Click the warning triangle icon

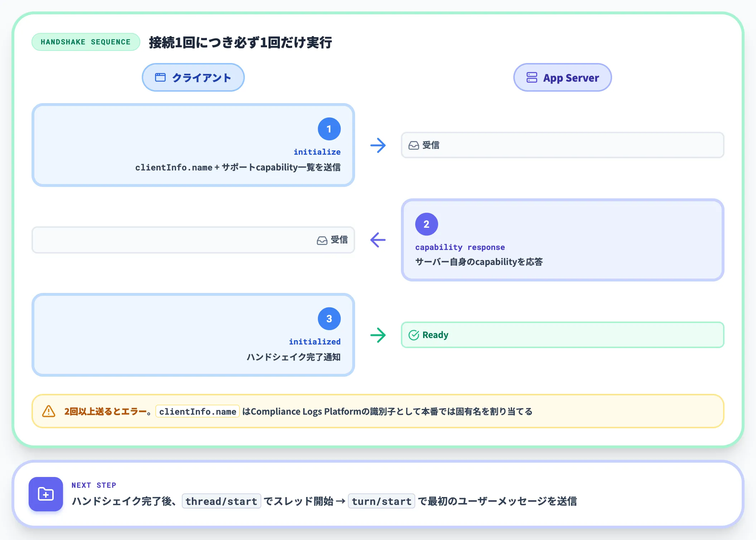[x=49, y=411]
